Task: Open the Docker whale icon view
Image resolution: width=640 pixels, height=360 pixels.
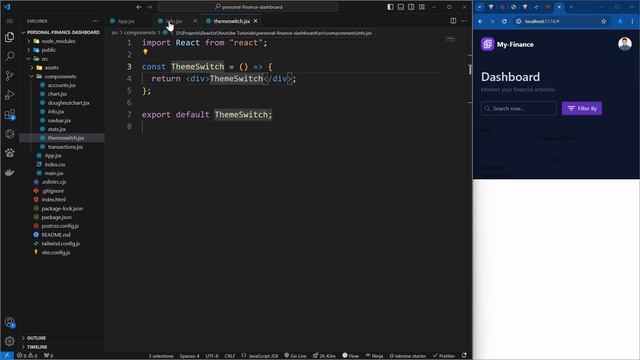Action: [x=9, y=172]
